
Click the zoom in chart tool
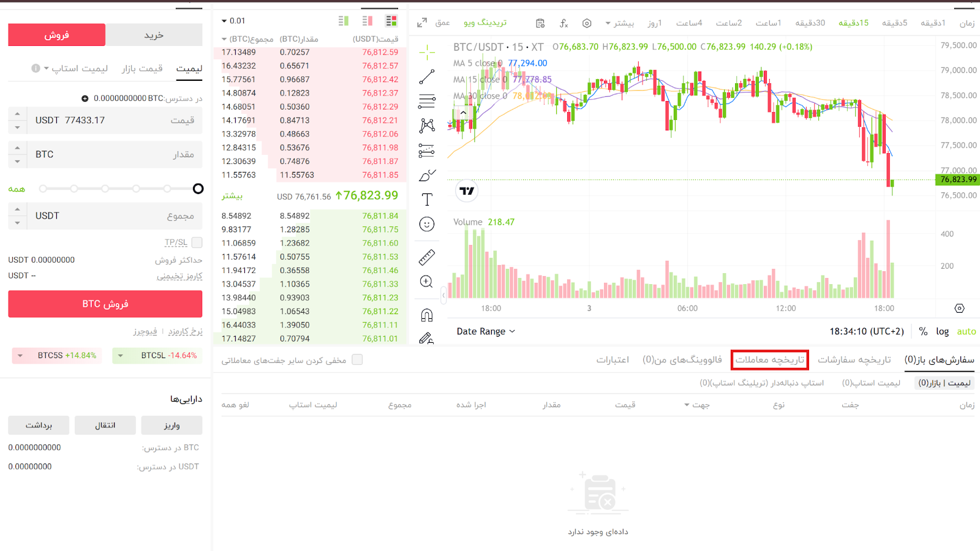(427, 282)
